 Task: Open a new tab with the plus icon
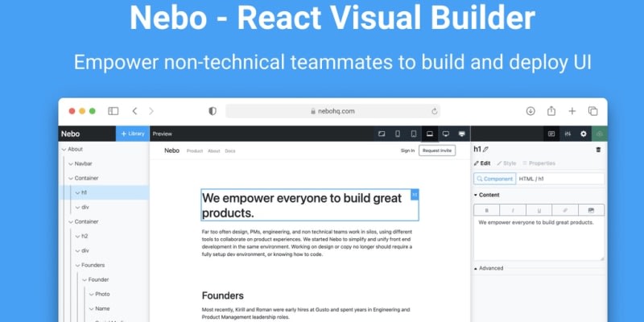coord(572,111)
